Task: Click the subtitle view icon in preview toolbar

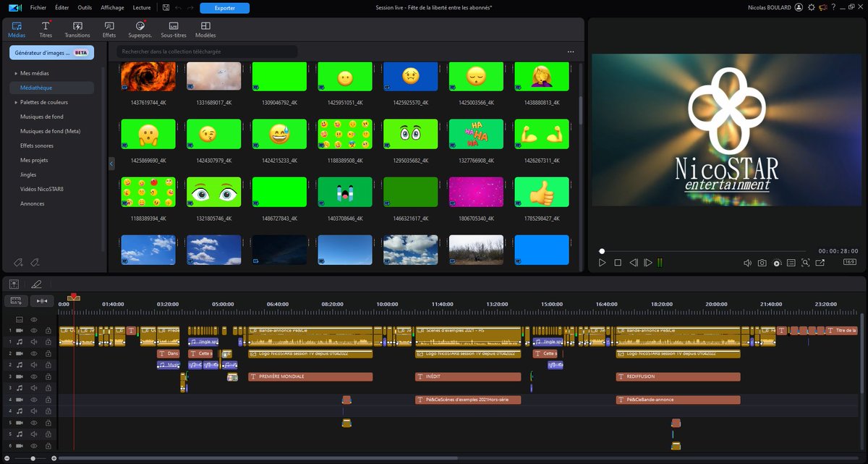Action: (791, 263)
